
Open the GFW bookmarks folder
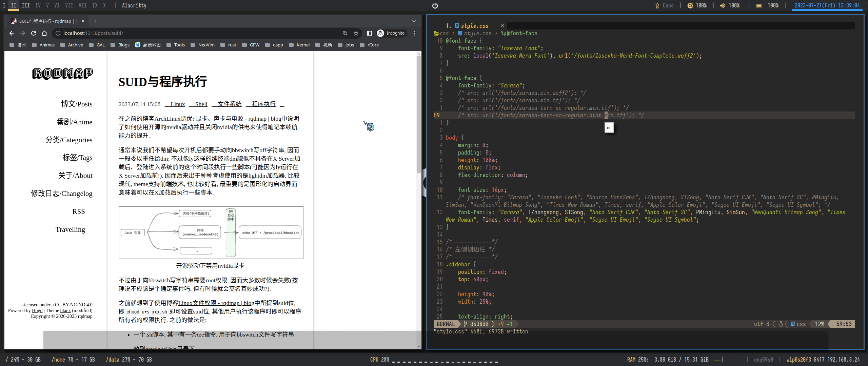click(x=251, y=45)
